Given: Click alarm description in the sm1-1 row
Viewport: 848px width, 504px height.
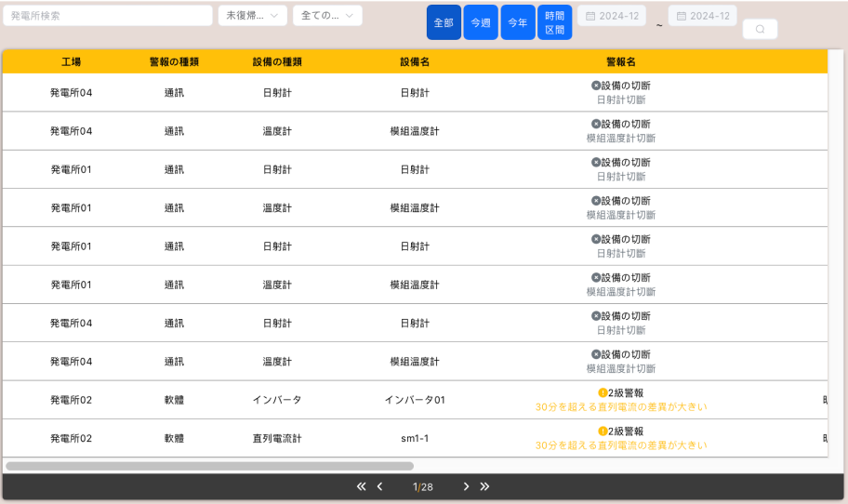Looking at the screenshot, I should (x=621, y=445).
